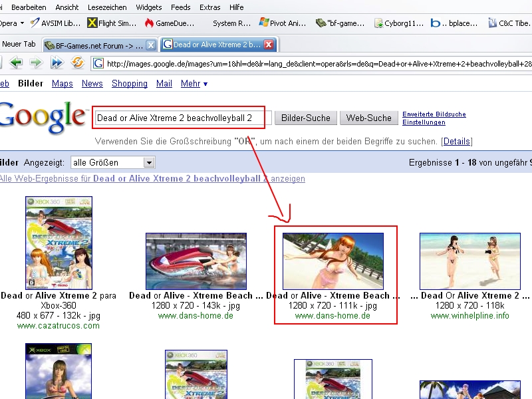This screenshot has width=532, height=399.
Task: Open the AVSIM Lib bookmark
Action: (56, 23)
